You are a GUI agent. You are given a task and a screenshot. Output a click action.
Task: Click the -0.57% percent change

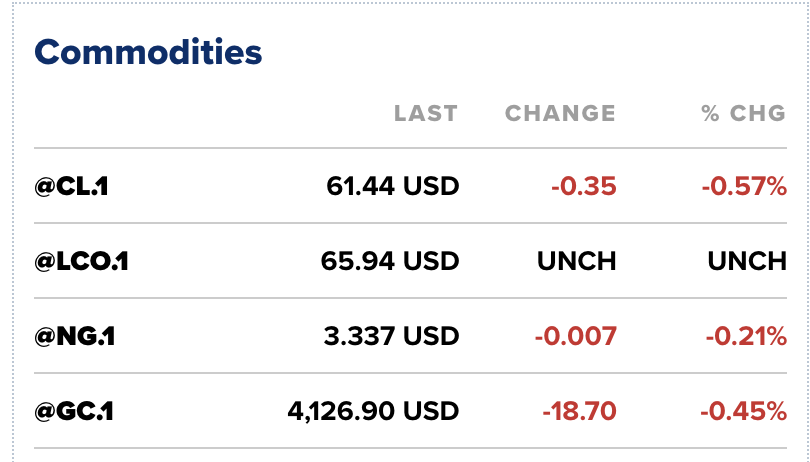pos(745,186)
